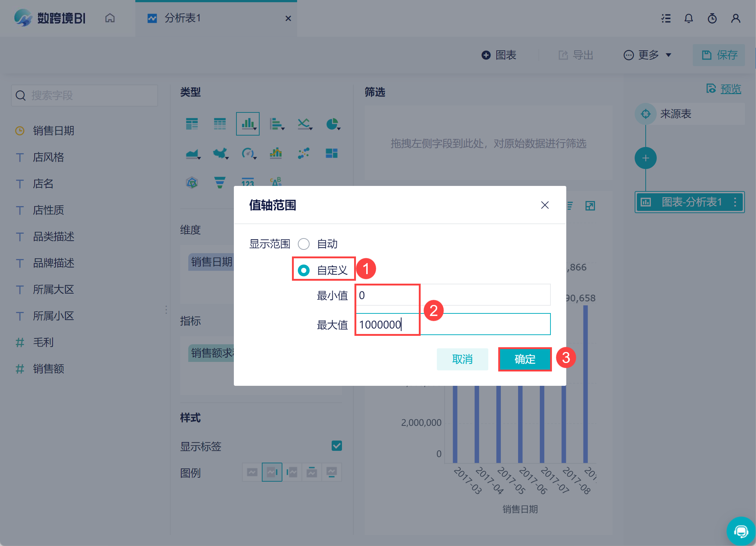Open the customer support chat icon
756x546 pixels.
point(741,531)
